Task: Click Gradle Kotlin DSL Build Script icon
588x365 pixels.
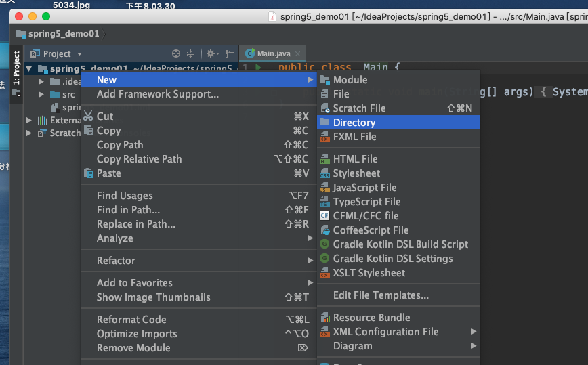Action: [324, 244]
